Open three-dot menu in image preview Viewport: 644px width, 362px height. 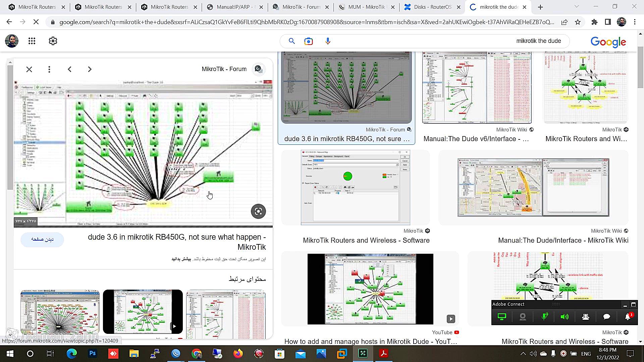(x=49, y=69)
